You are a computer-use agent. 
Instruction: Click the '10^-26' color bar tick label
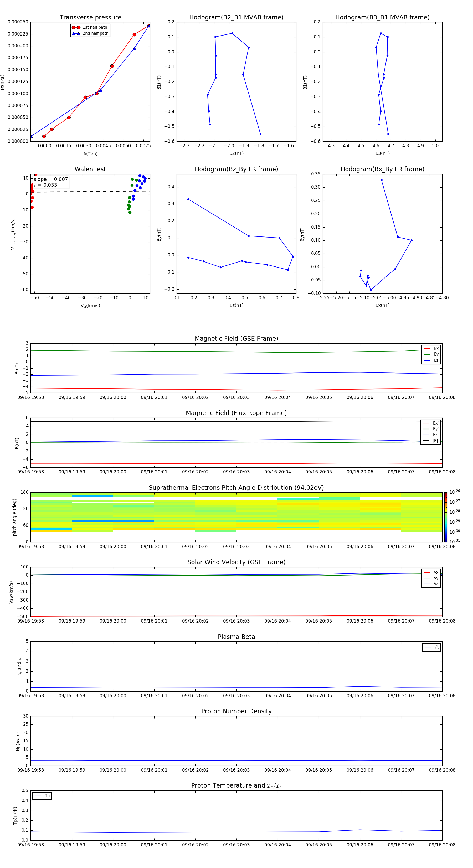coord(455,492)
